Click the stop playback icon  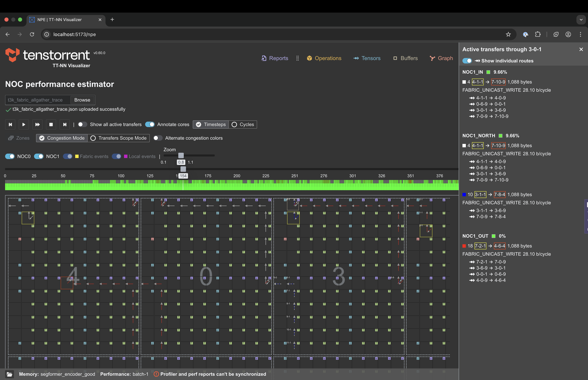(x=51, y=125)
